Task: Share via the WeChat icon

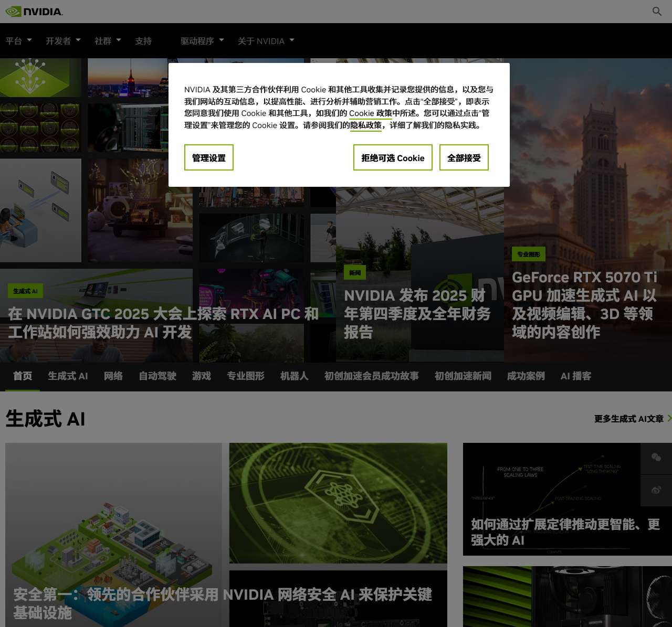Action: (656, 459)
